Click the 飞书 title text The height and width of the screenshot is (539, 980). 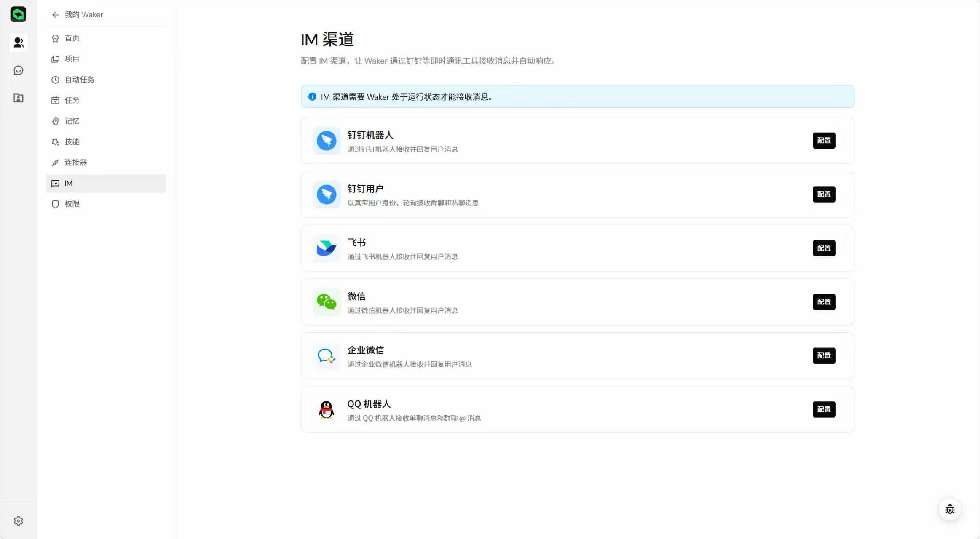point(356,243)
